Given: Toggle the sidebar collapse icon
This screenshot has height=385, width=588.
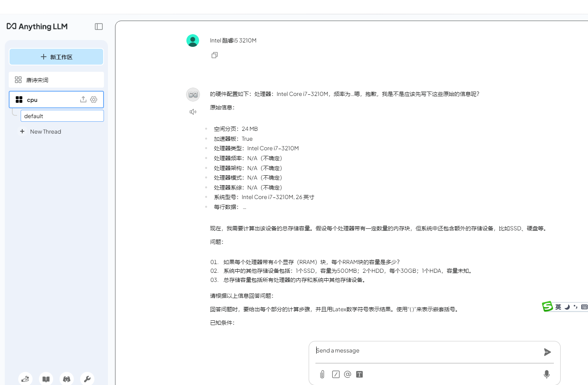Looking at the screenshot, I should tap(99, 27).
